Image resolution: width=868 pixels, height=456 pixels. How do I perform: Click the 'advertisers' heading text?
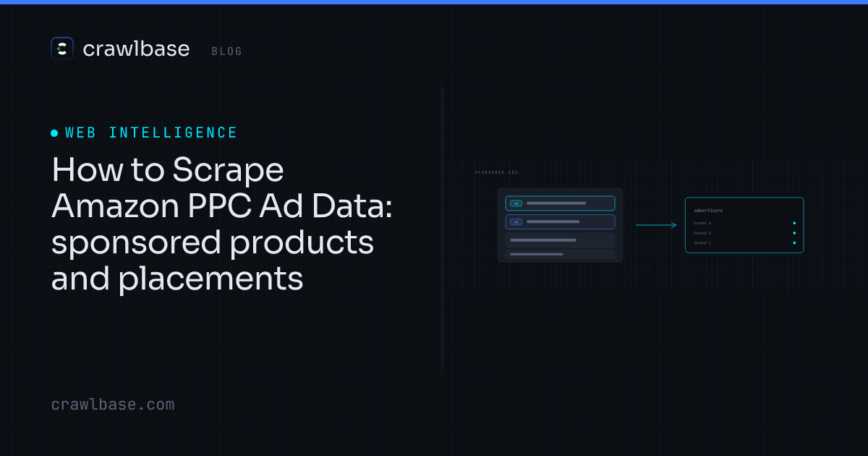[x=708, y=210]
